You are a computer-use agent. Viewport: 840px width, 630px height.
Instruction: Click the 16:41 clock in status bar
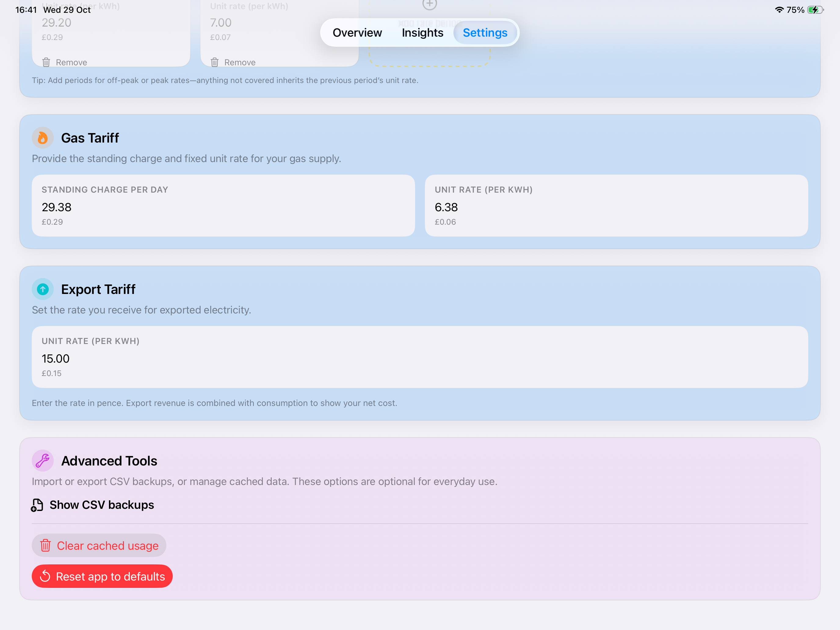coord(26,10)
